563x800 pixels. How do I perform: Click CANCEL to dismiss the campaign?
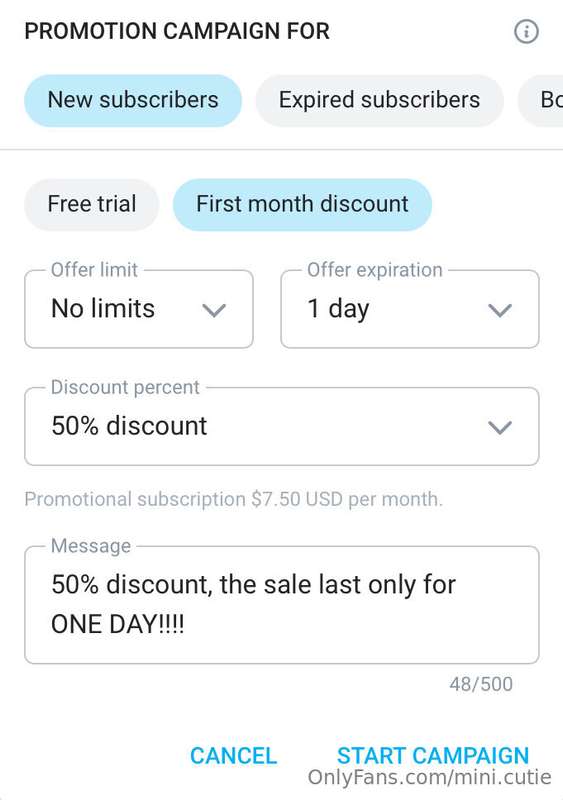click(x=233, y=756)
